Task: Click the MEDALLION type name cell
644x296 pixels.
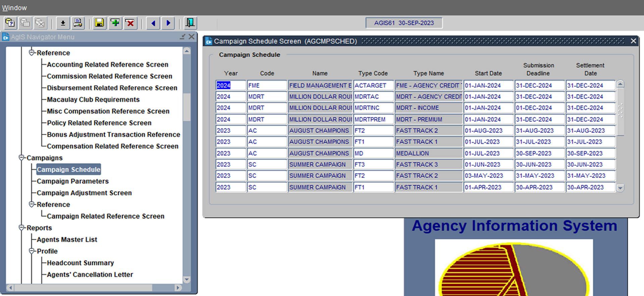Action: [x=429, y=153]
